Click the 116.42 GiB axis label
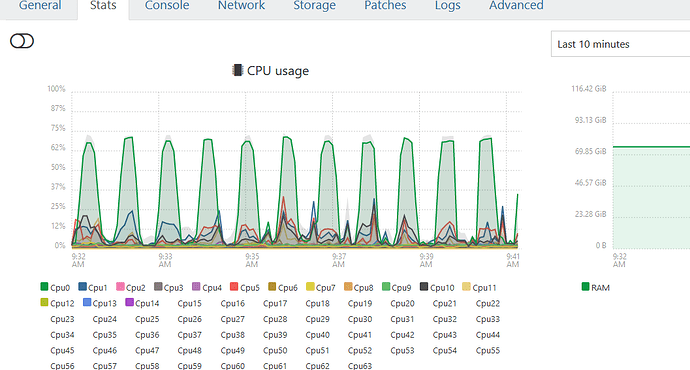 click(589, 88)
